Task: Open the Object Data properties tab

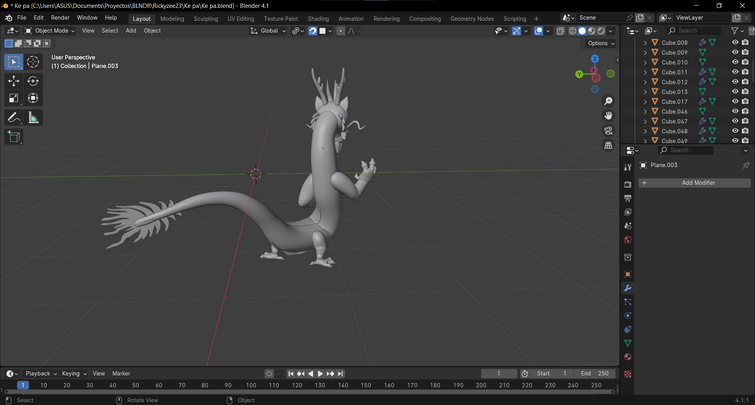Action: 627,343
